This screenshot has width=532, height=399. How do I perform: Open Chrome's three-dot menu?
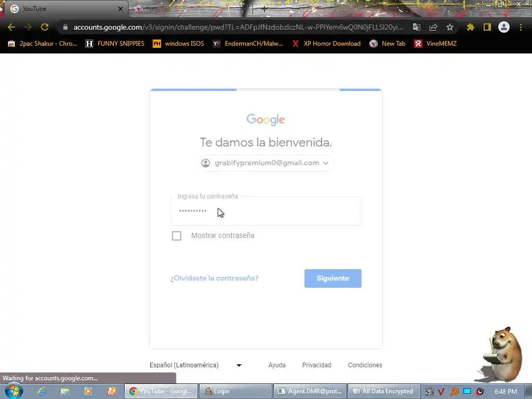click(x=521, y=27)
